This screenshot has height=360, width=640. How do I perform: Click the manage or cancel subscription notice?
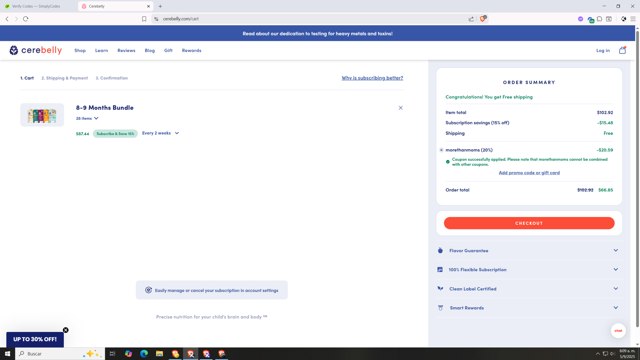pyautogui.click(x=212, y=290)
